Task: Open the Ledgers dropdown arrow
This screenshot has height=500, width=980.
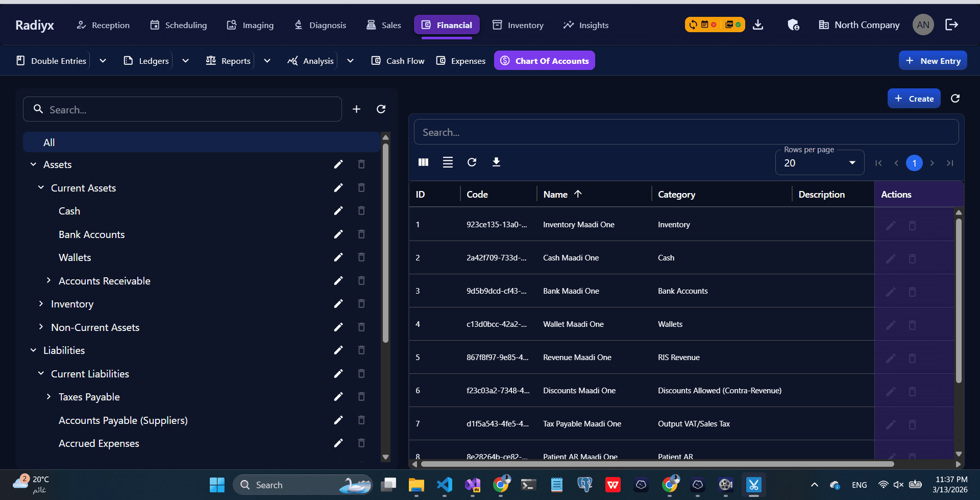Action: pos(185,61)
